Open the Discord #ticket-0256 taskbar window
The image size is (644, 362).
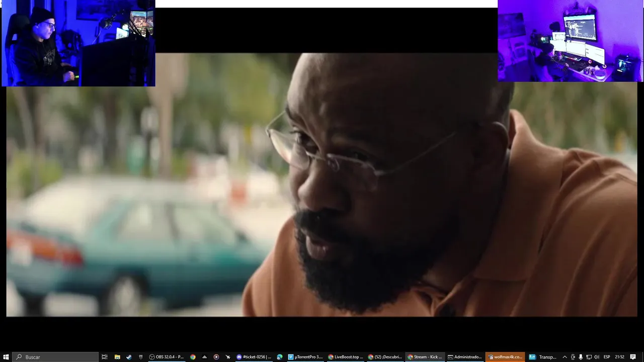click(254, 357)
